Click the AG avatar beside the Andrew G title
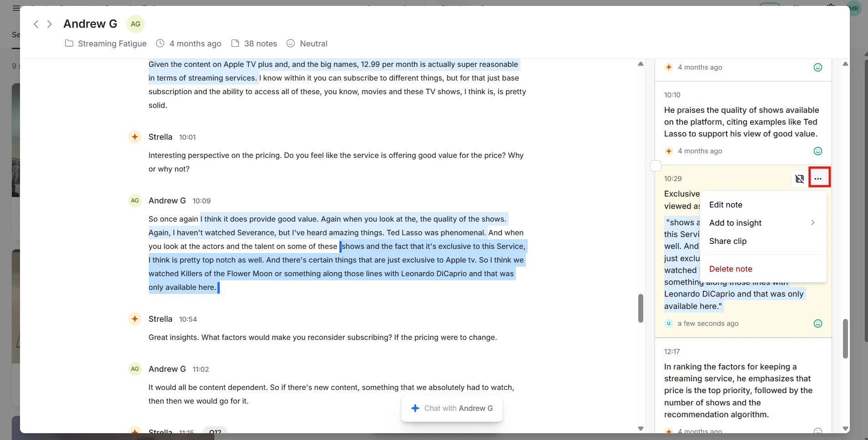 tap(136, 24)
